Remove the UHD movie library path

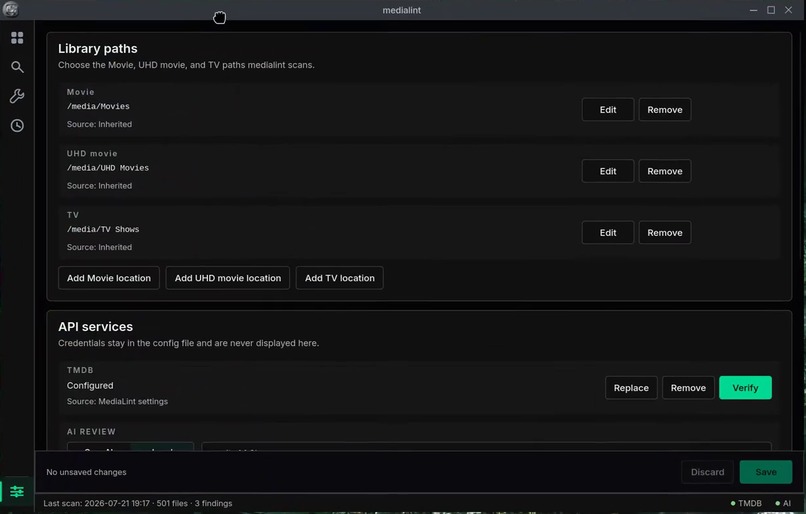tap(665, 171)
